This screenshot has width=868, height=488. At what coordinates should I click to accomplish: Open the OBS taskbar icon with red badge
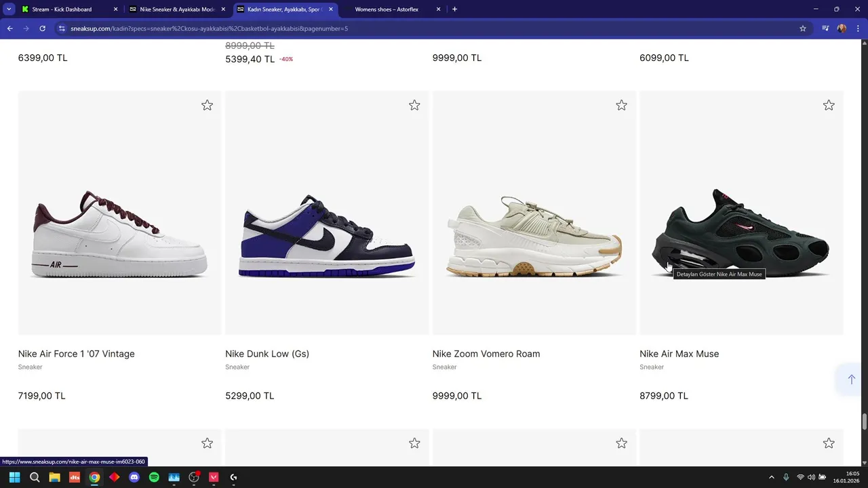pyautogui.click(x=194, y=477)
